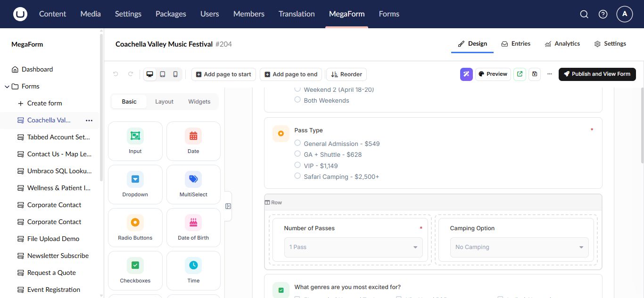Open Number of Passes dropdown
The height and width of the screenshot is (298, 644).
click(x=354, y=247)
